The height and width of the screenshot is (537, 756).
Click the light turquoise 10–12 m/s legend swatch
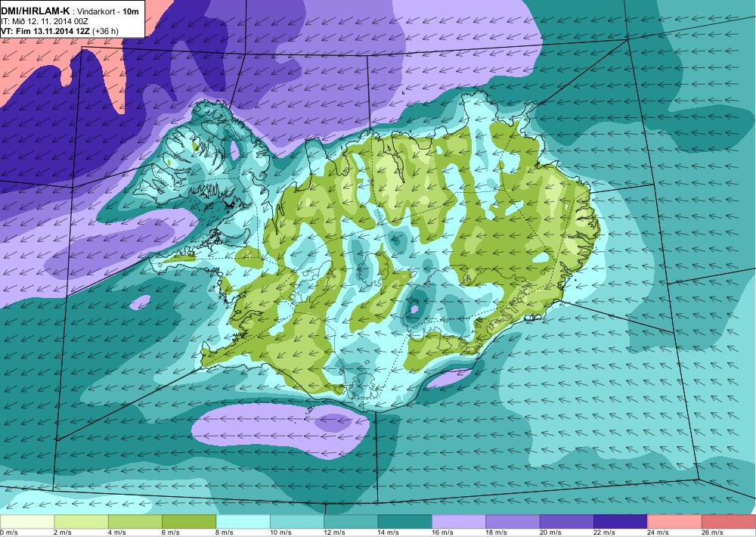click(297, 522)
